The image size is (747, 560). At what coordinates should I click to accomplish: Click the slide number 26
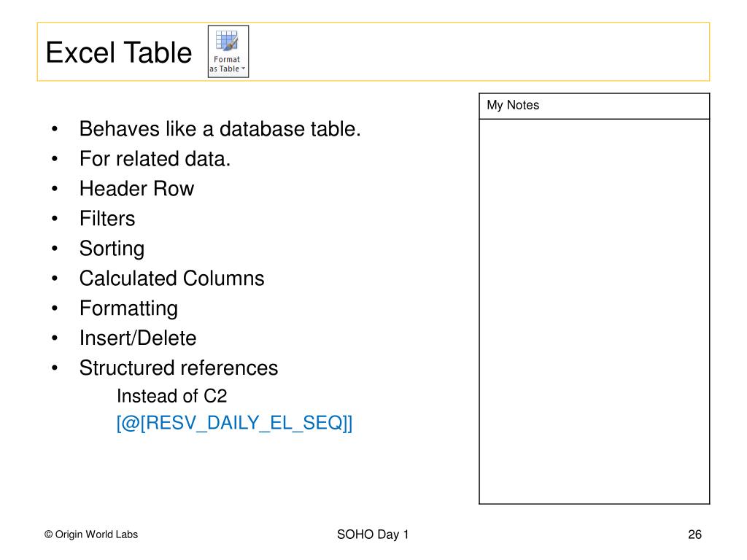tap(694, 534)
